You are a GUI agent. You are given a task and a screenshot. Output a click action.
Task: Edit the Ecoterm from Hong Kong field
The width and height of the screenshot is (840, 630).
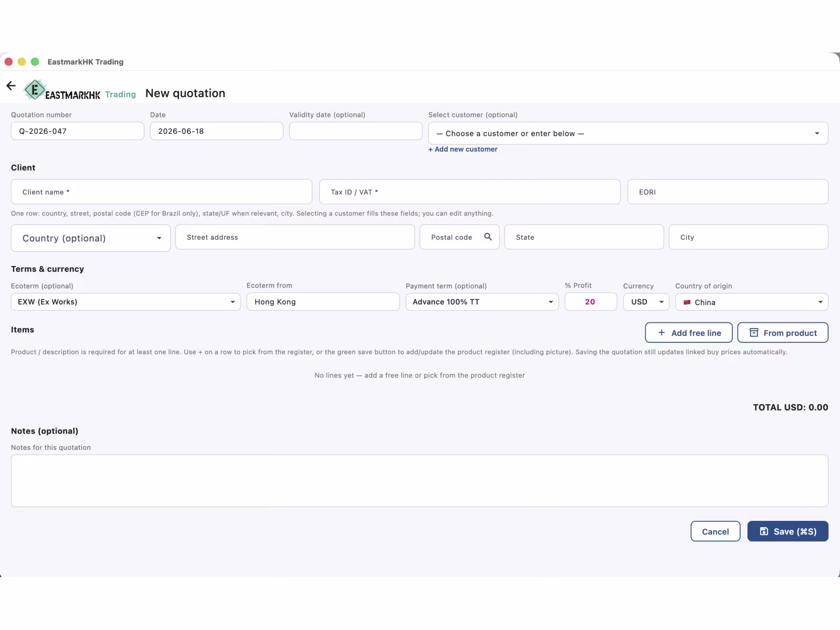click(x=323, y=302)
